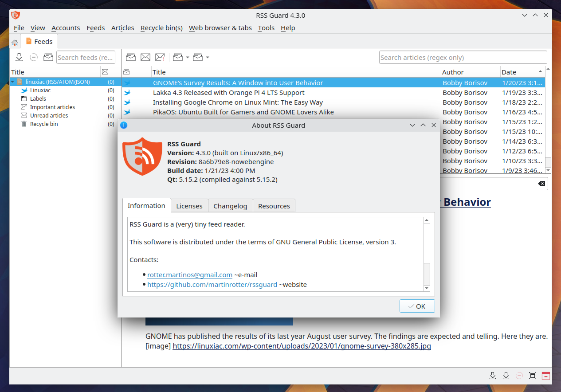The height and width of the screenshot is (392, 561).
Task: Click the date cell starting with 1/12/23
Action: coord(522,151)
